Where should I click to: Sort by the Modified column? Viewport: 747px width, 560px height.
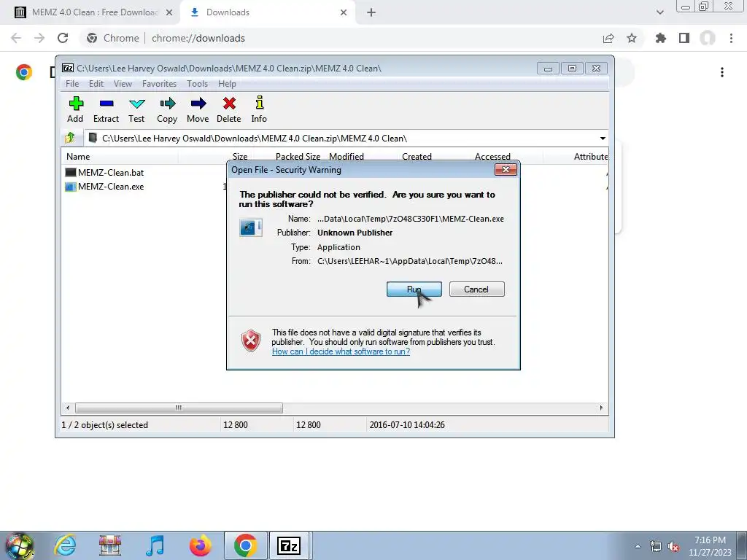tap(347, 157)
